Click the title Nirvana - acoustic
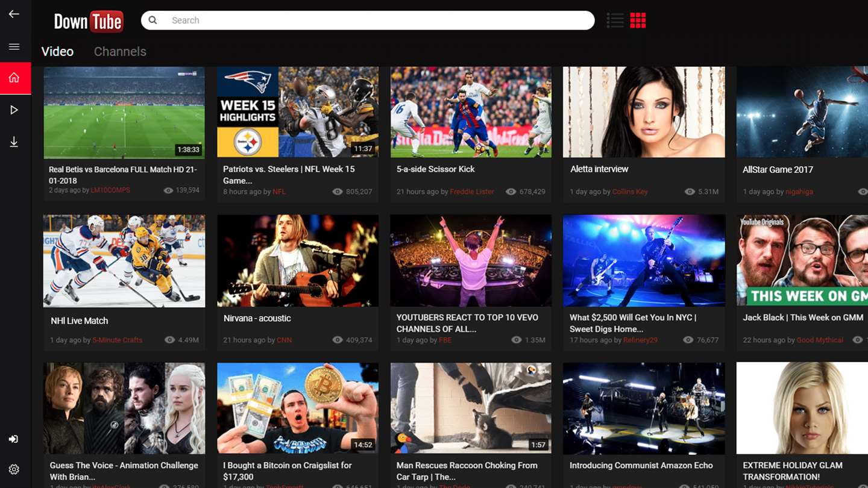 point(257,318)
